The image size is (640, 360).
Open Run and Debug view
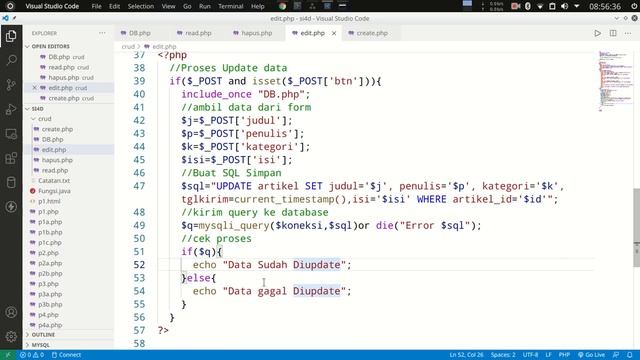click(x=11, y=109)
